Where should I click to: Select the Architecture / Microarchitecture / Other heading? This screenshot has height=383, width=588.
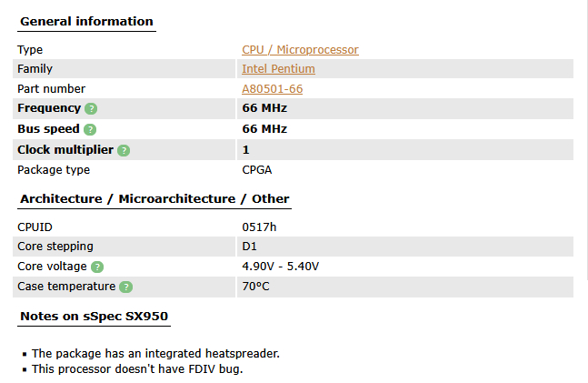pos(154,198)
